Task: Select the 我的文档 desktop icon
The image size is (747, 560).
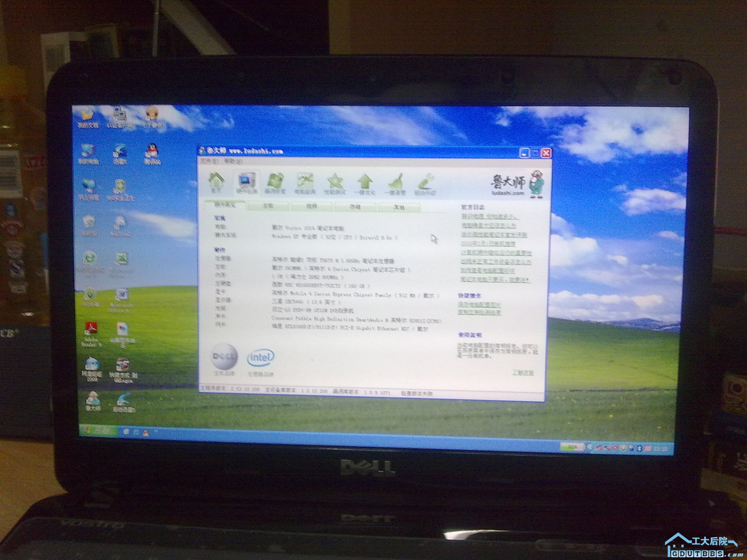Action: tap(88, 117)
